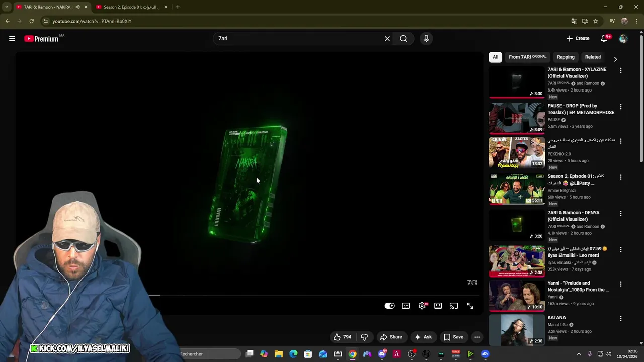This screenshot has height=362, width=644.
Task: Open options for PEKENIO 2.0 video
Action: (621, 142)
